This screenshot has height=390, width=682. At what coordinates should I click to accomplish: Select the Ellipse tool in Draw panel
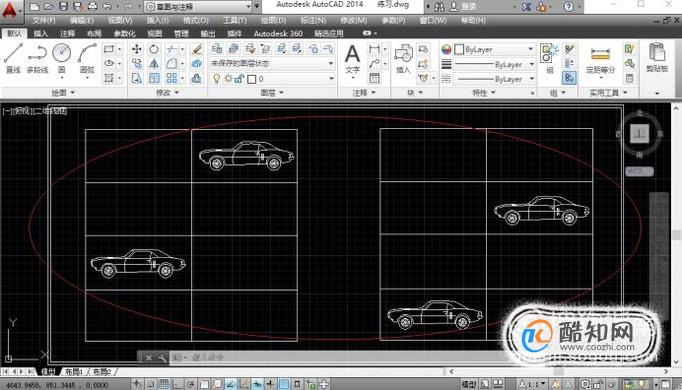click(109, 63)
